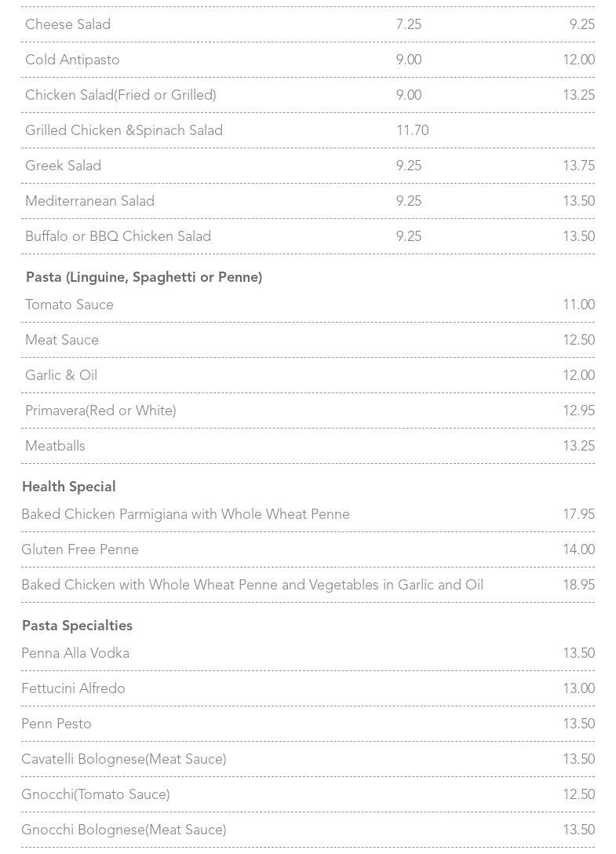Select Buffalo or BBQ Chicken Salad

(x=118, y=236)
